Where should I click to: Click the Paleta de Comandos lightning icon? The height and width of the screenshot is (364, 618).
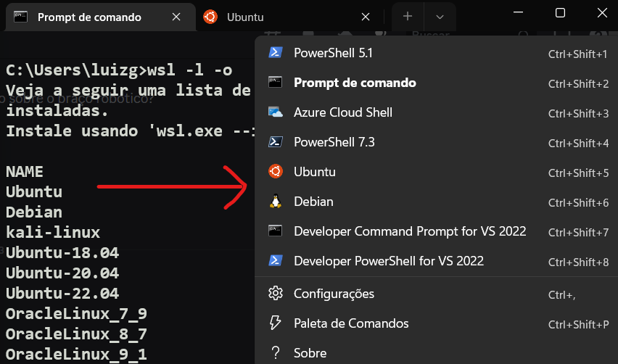point(275,323)
